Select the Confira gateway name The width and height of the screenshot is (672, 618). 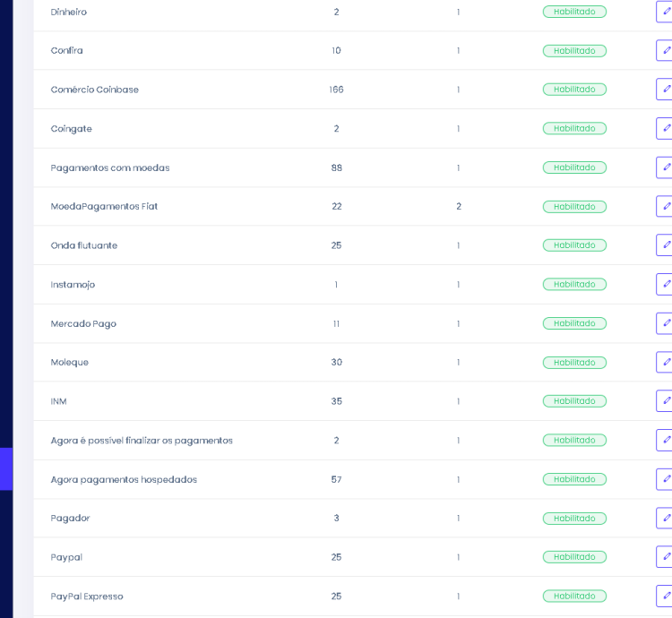pyautogui.click(x=67, y=51)
